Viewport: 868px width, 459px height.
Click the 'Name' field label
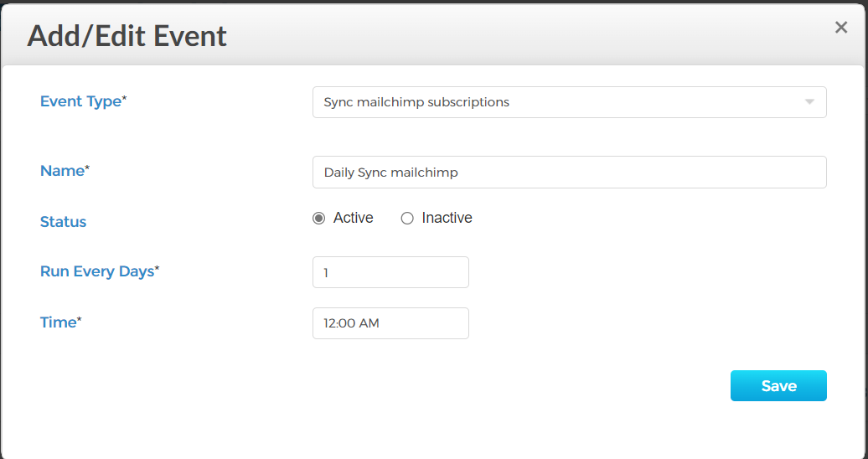pyautogui.click(x=62, y=170)
